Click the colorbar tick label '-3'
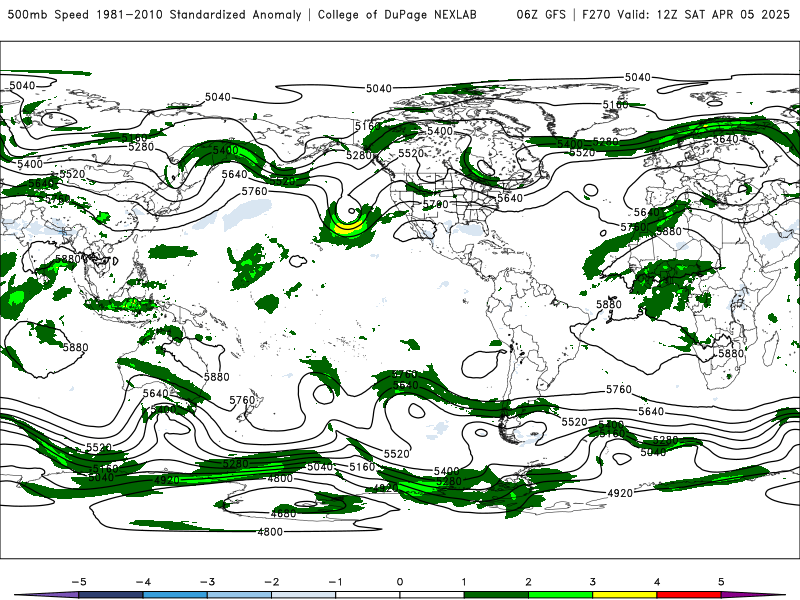Viewport: 800px width, 600px height. pyautogui.click(x=207, y=582)
